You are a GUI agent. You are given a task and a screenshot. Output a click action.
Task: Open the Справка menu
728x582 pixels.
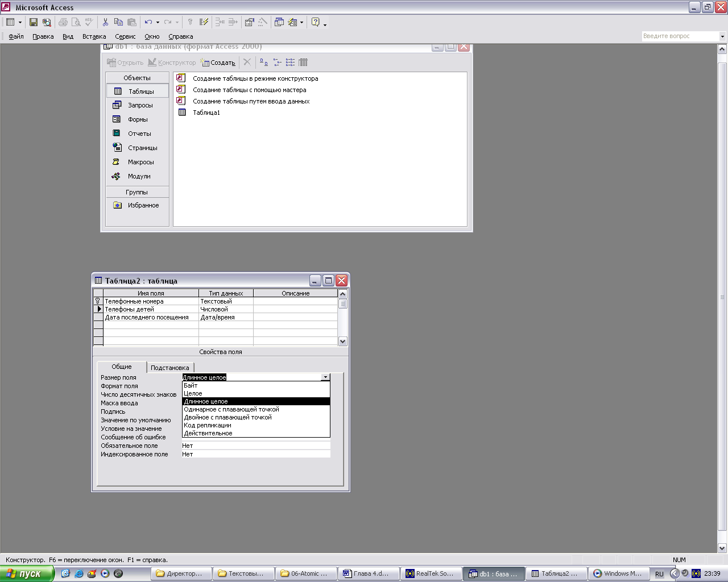click(x=181, y=36)
